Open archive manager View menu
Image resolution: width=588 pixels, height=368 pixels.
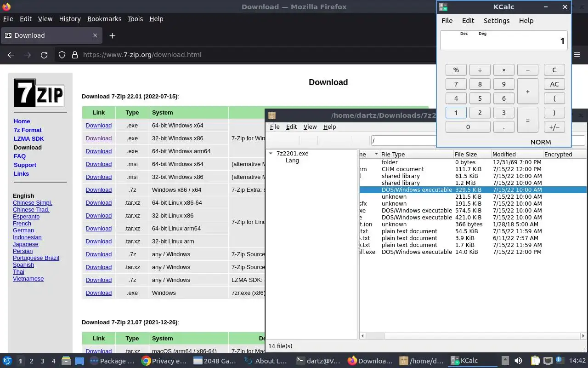pyautogui.click(x=310, y=127)
